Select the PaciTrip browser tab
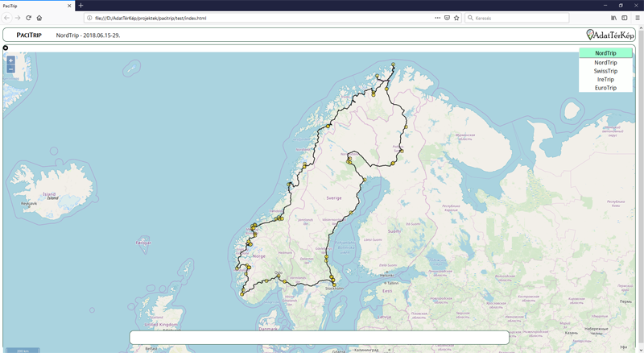Screen dimensions: 644x353 (37, 6)
